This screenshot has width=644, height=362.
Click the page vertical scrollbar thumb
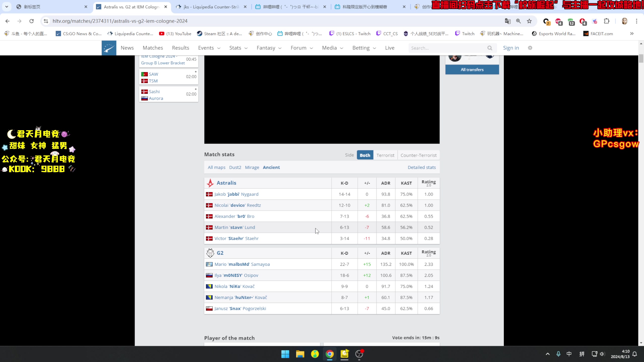coord(641,58)
